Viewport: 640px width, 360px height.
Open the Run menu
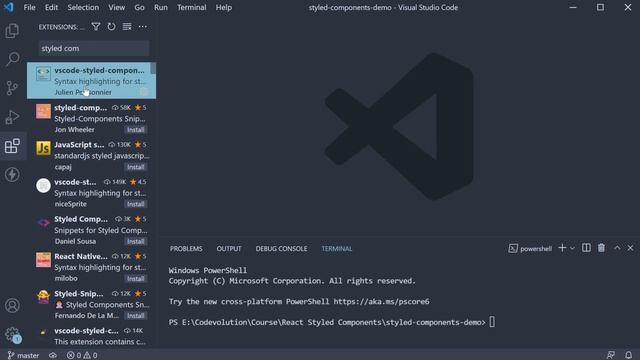tap(161, 7)
